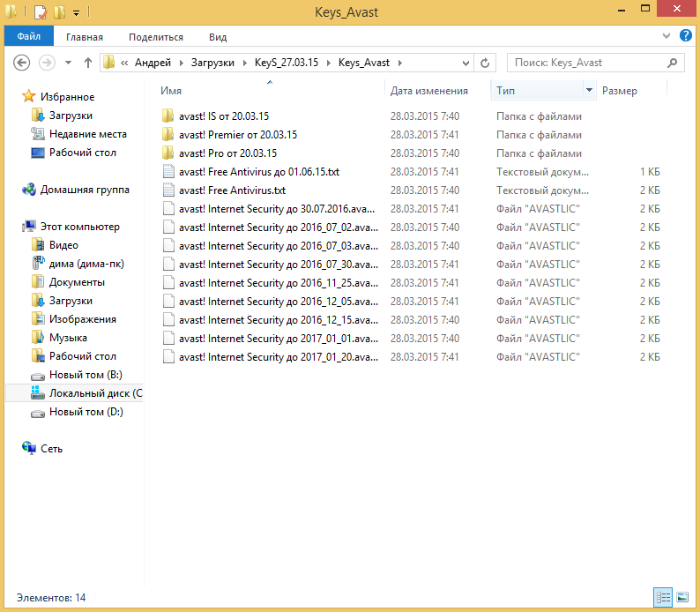Open the address bar history dropdown

[x=465, y=63]
